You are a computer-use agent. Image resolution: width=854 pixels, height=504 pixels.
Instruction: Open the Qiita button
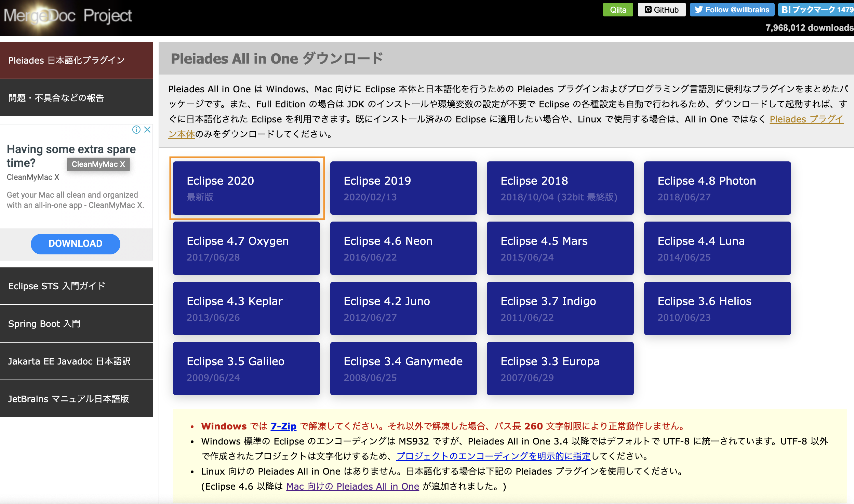pos(618,10)
